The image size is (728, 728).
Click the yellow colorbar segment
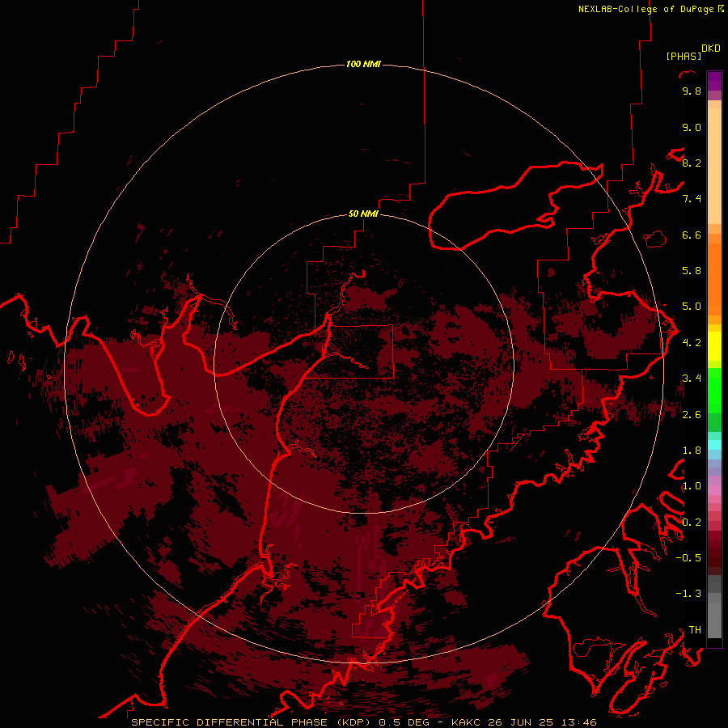click(x=714, y=346)
